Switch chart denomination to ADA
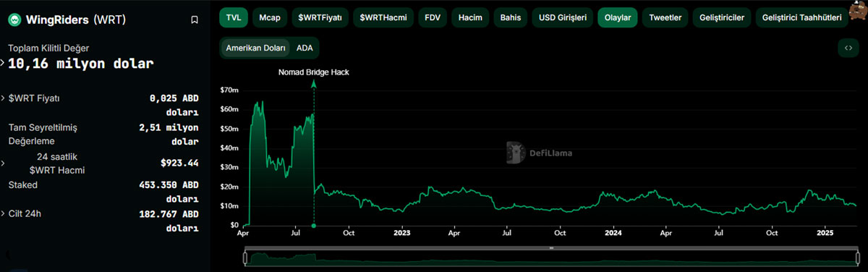This screenshot has height=272, width=868. [305, 48]
